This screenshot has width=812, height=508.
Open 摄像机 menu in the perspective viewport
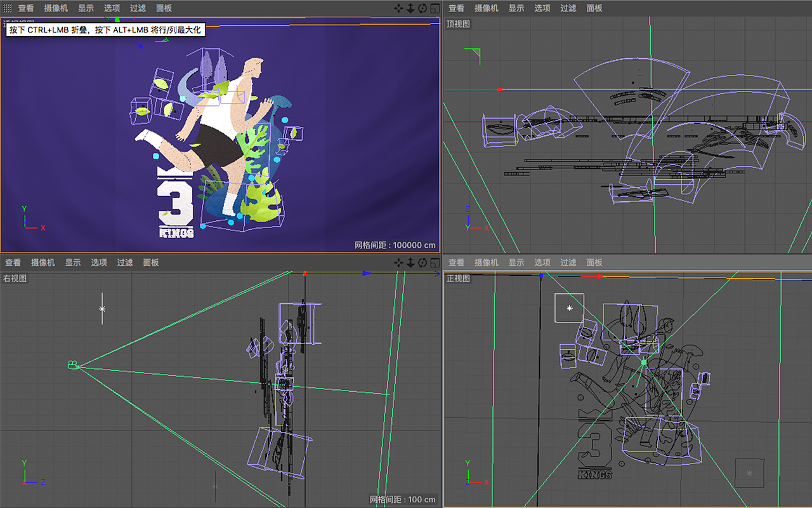(x=57, y=8)
